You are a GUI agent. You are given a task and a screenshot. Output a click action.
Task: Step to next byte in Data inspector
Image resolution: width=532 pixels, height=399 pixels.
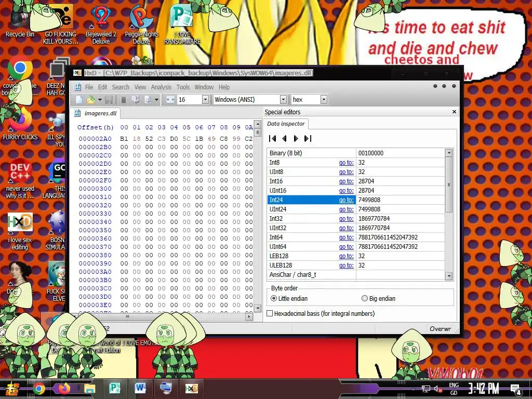296,138
